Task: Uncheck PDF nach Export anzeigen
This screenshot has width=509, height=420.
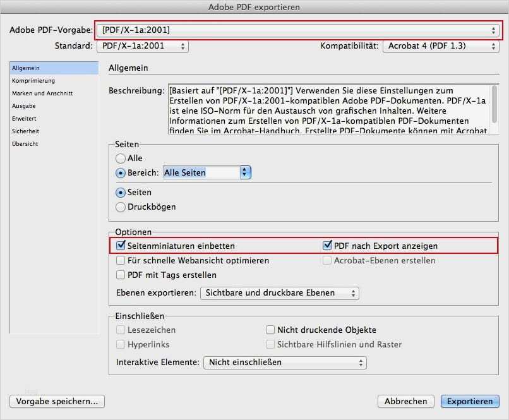Action: [x=327, y=246]
